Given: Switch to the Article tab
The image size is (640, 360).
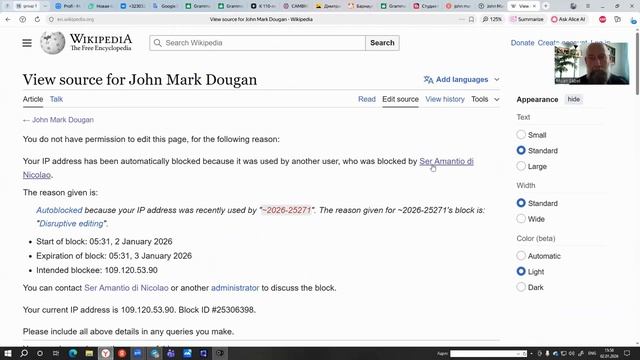Looking at the screenshot, I should (x=33, y=99).
